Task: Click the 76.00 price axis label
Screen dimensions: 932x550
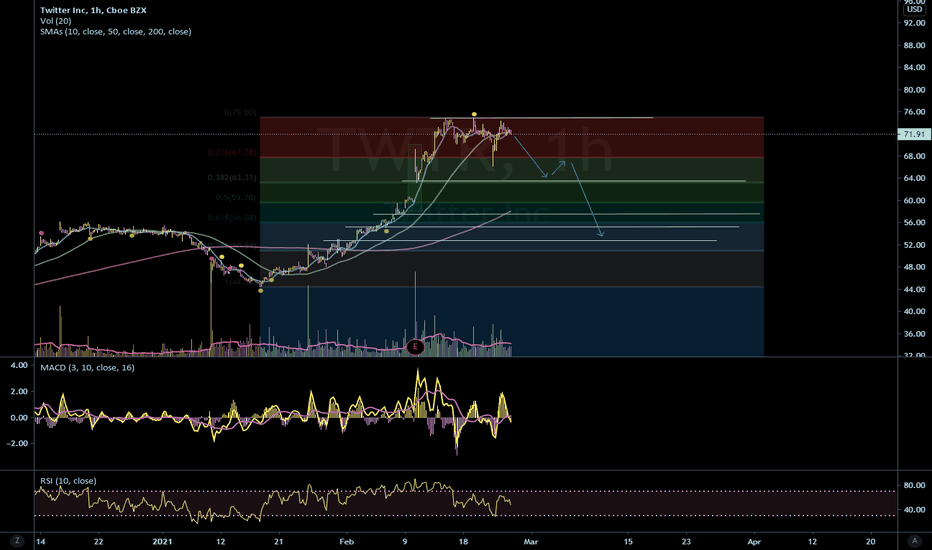Action: coord(914,112)
